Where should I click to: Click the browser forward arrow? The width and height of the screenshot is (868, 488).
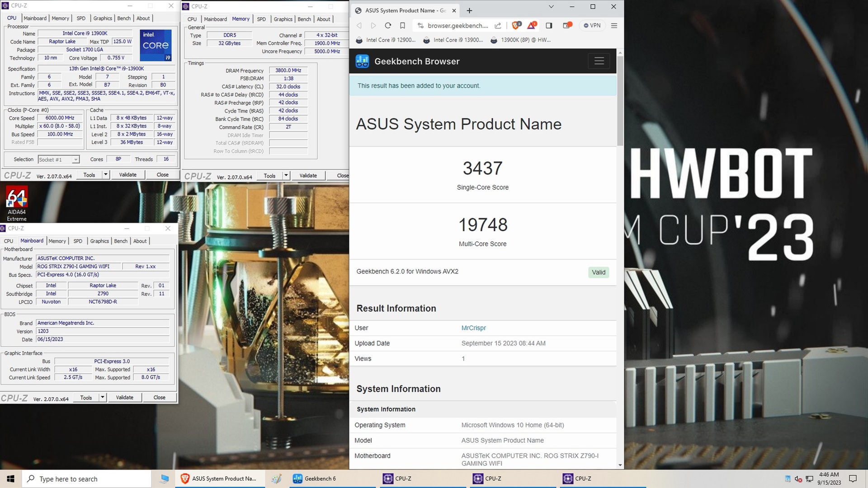pos(373,25)
